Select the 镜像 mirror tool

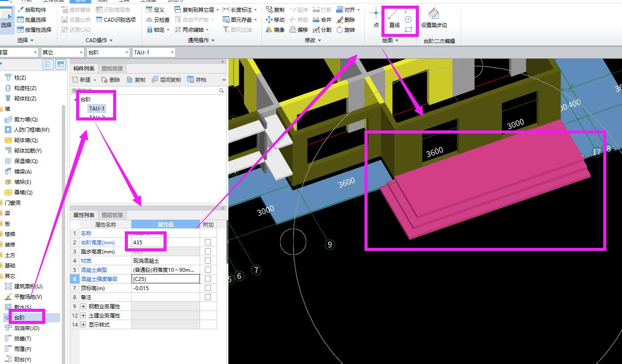click(275, 30)
